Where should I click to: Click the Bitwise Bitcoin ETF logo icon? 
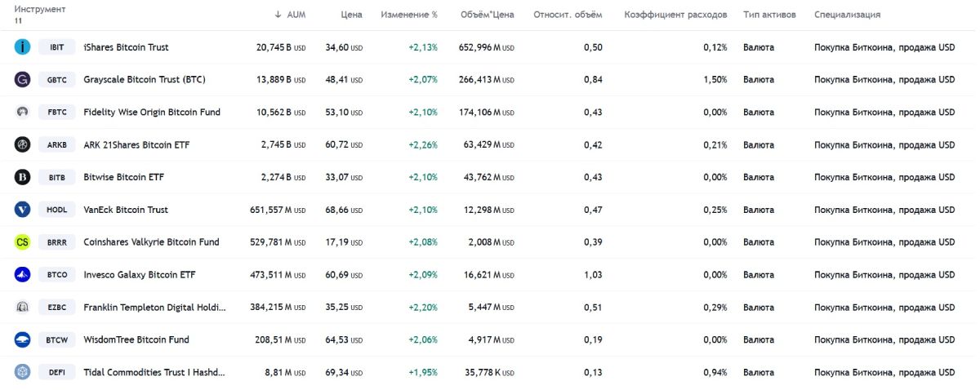click(x=23, y=177)
